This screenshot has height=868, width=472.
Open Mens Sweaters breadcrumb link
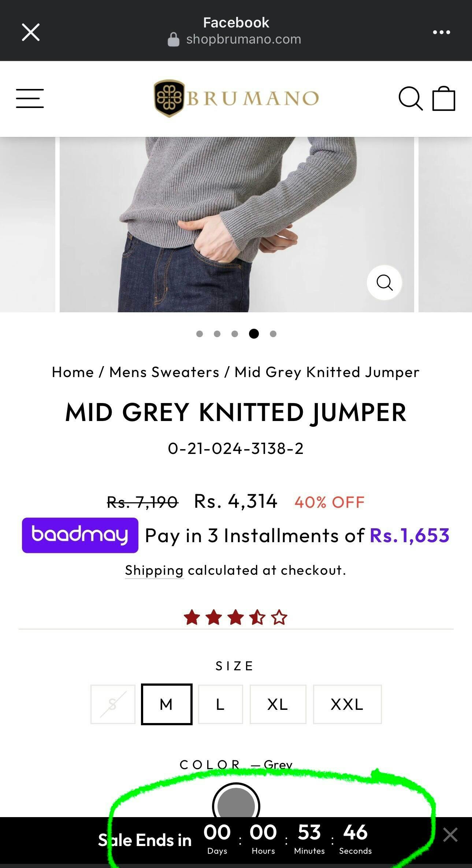coord(164,372)
